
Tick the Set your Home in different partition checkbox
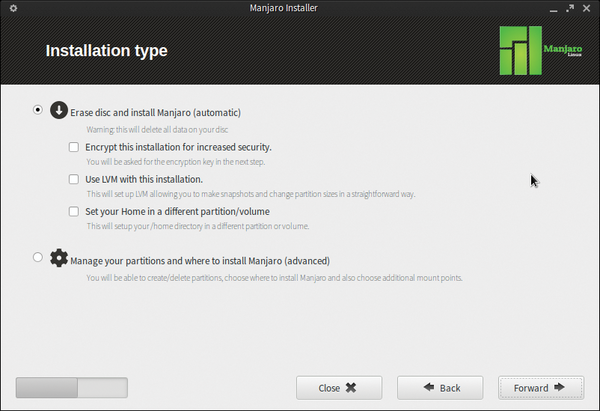click(x=74, y=211)
